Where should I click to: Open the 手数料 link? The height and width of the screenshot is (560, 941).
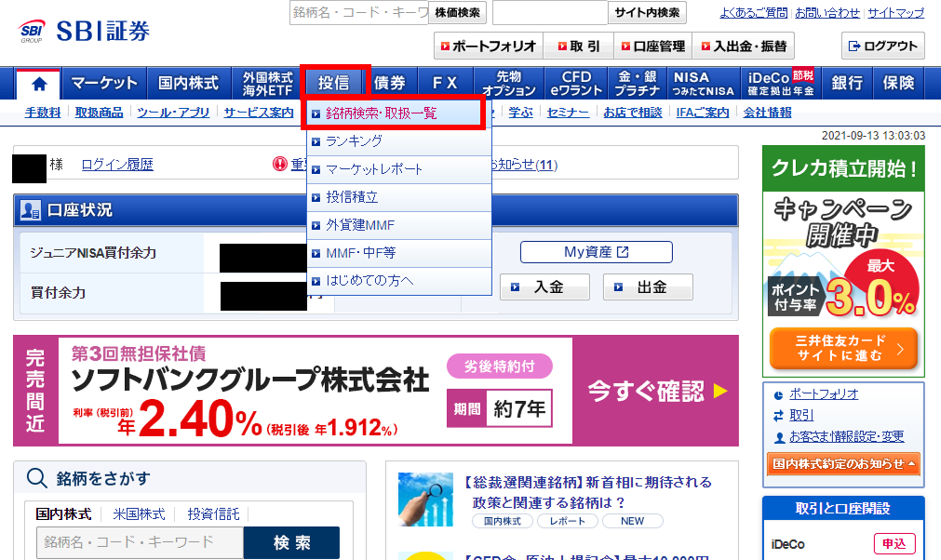click(43, 113)
